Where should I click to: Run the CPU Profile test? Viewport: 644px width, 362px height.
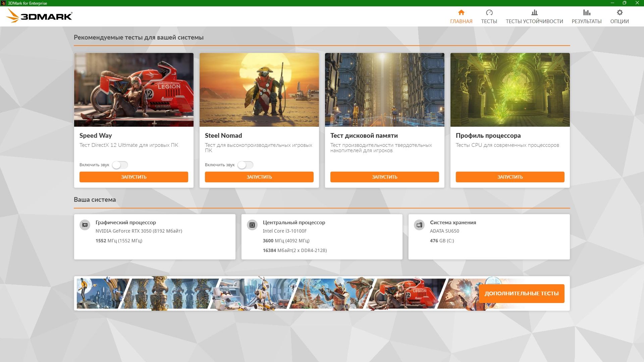click(510, 177)
